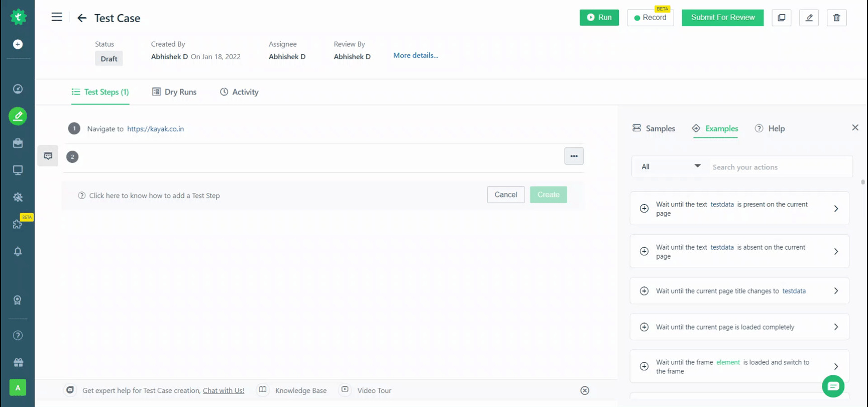Add the 'text testdata is absent' action
868x407 pixels.
(644, 251)
